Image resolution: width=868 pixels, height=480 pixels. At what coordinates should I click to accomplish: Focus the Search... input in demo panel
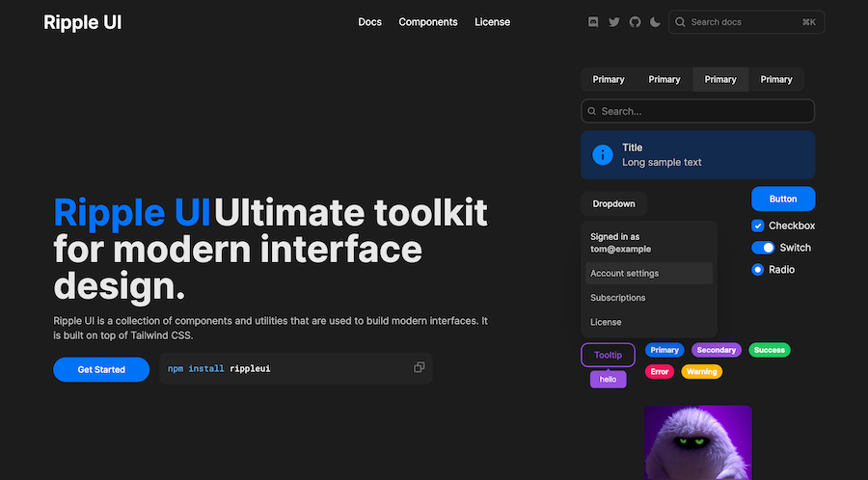pyautogui.click(x=697, y=111)
